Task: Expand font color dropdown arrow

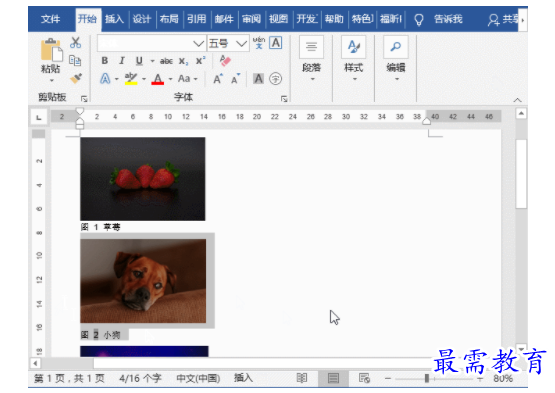Action: click(x=170, y=79)
